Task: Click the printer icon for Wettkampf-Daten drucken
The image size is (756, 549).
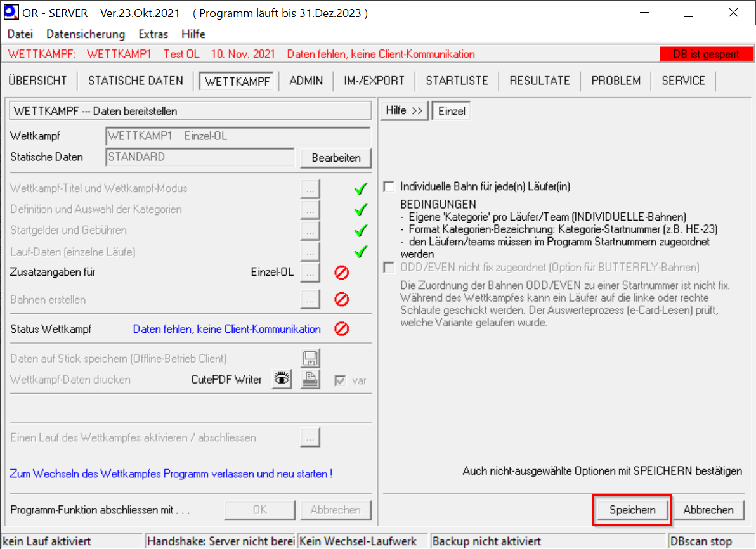Action: (x=310, y=380)
